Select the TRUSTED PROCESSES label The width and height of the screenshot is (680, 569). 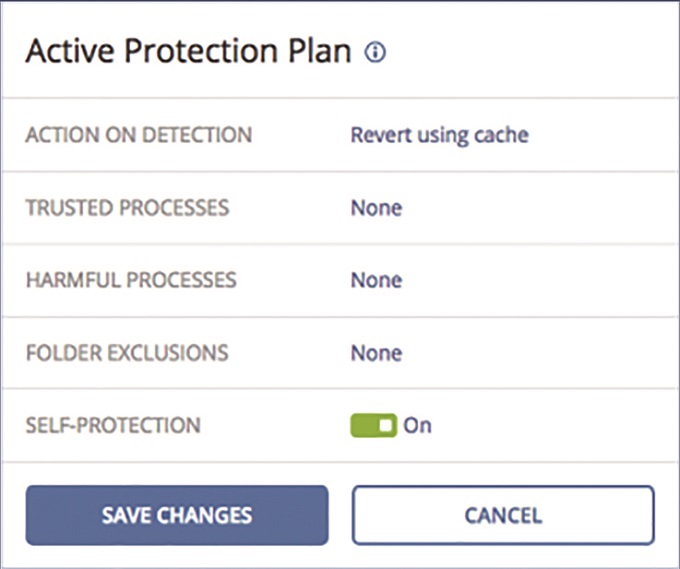pos(128,208)
